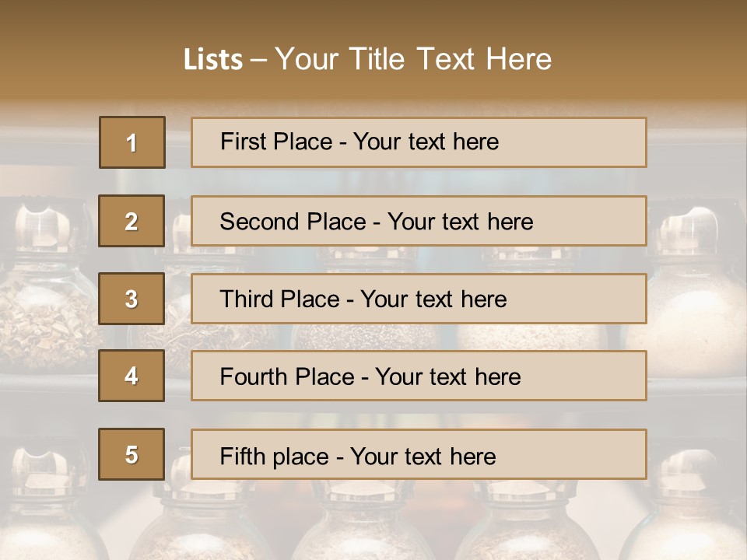747x560 pixels.
Task: Select the number 4 box
Action: [x=132, y=376]
